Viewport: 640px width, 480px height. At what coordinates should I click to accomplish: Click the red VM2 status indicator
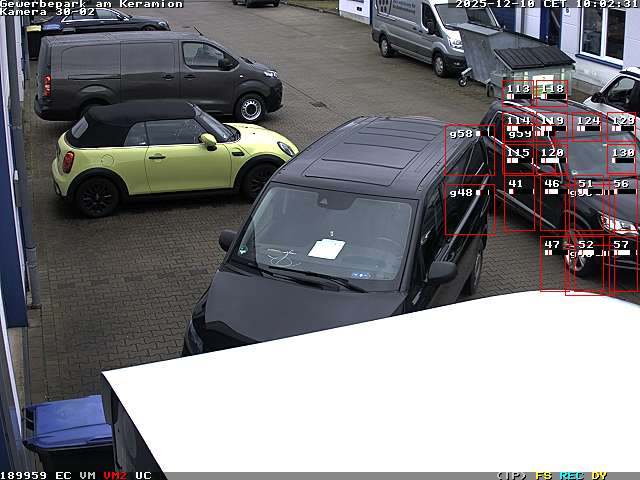[115, 475]
